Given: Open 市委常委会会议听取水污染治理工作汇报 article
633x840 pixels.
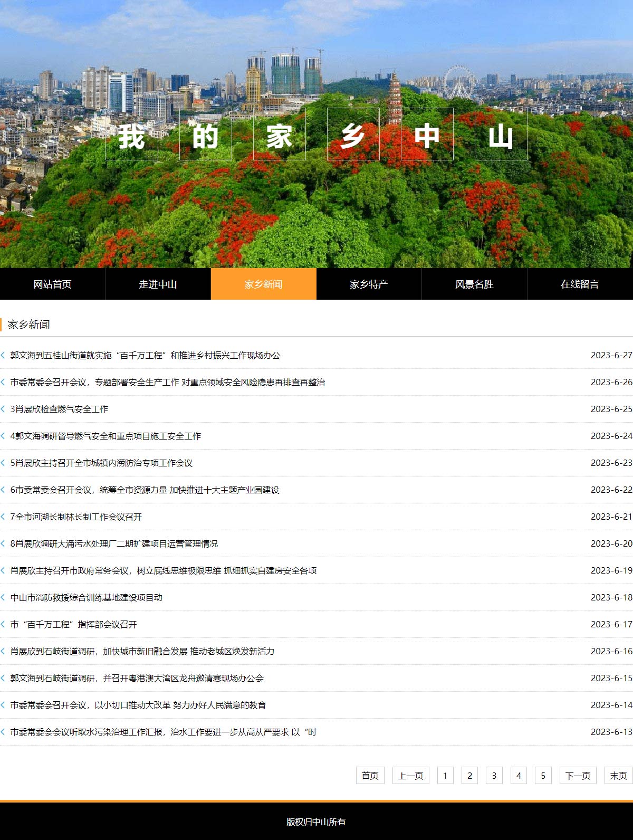Looking at the screenshot, I should (x=164, y=732).
